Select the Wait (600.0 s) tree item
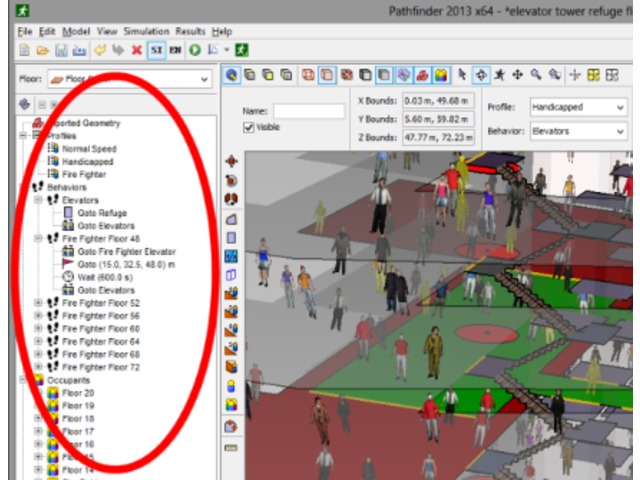The width and height of the screenshot is (640, 480). pos(106,277)
